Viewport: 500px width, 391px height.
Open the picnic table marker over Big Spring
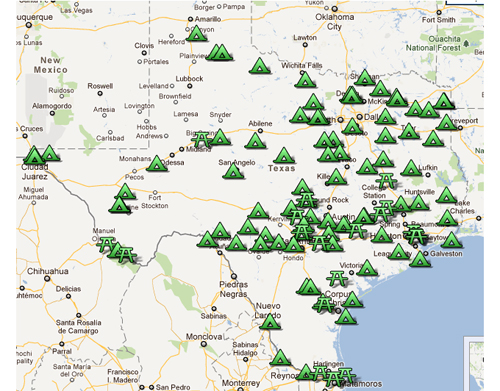[x=201, y=139]
